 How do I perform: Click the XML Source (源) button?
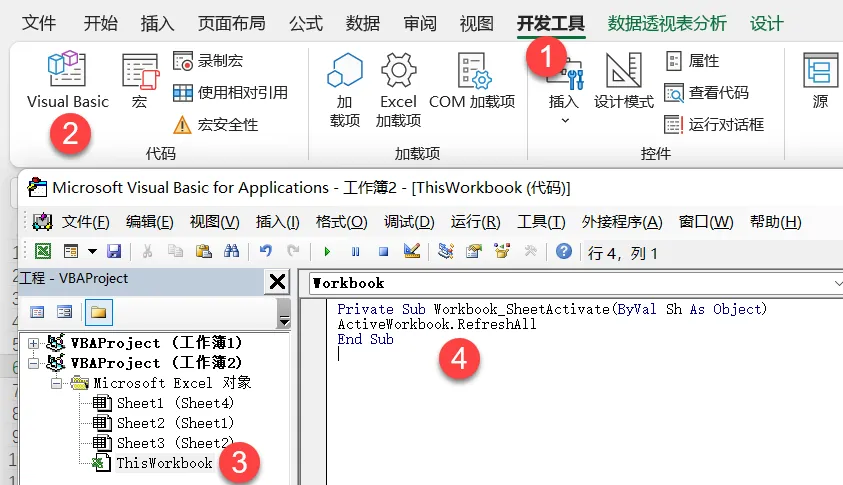[x=820, y=81]
